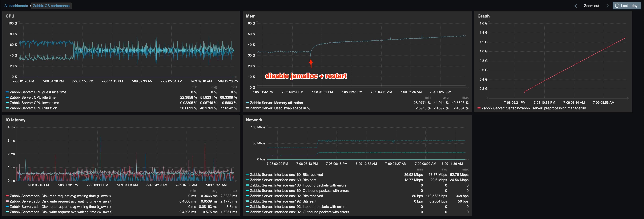The height and width of the screenshot is (219, 644).
Task: Click Mem graph time label 7-08 08:21 PM
Action: click(322, 92)
